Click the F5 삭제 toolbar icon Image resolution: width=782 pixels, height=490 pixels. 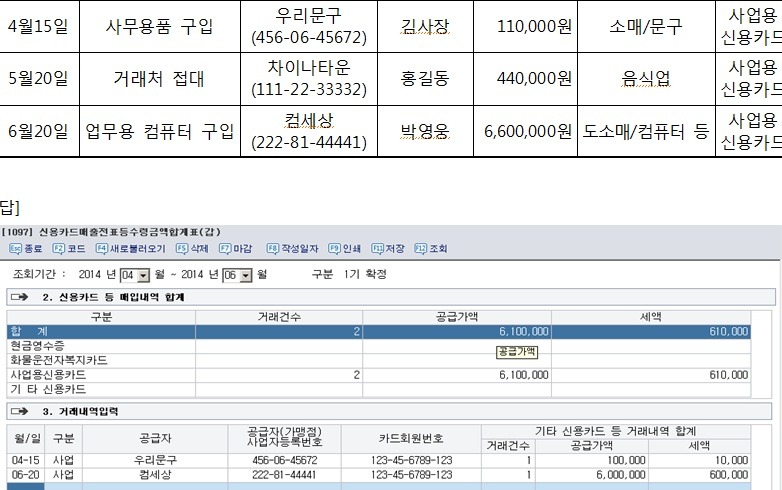192,248
